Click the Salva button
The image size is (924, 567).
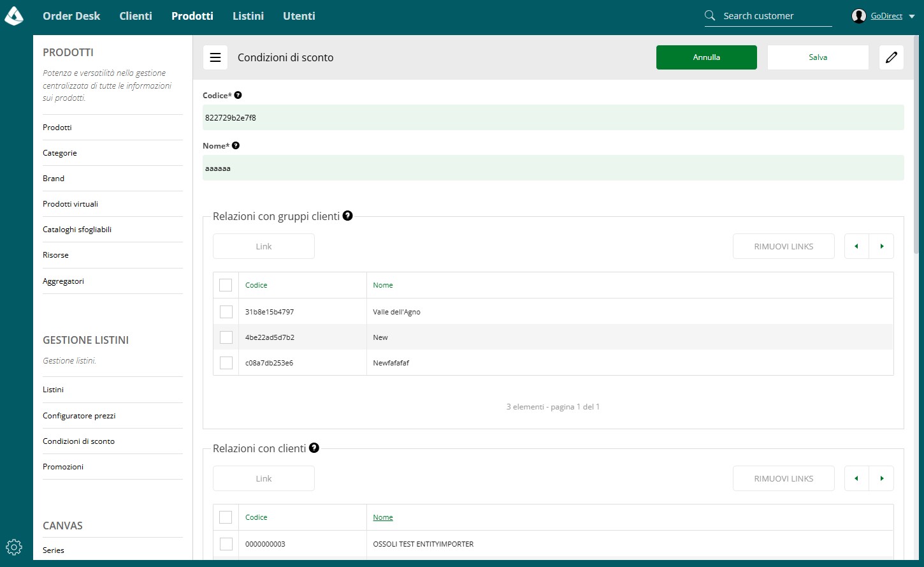[818, 57]
